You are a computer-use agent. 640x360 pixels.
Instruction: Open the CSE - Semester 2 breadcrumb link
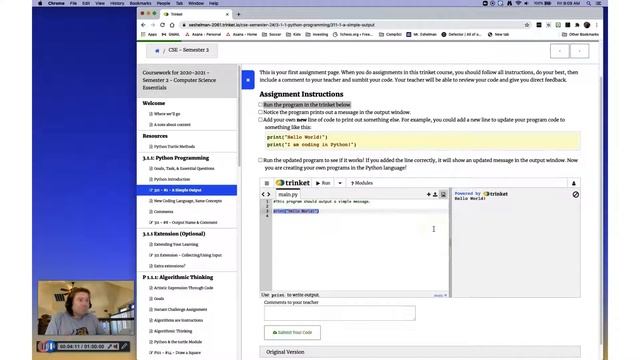[188, 50]
